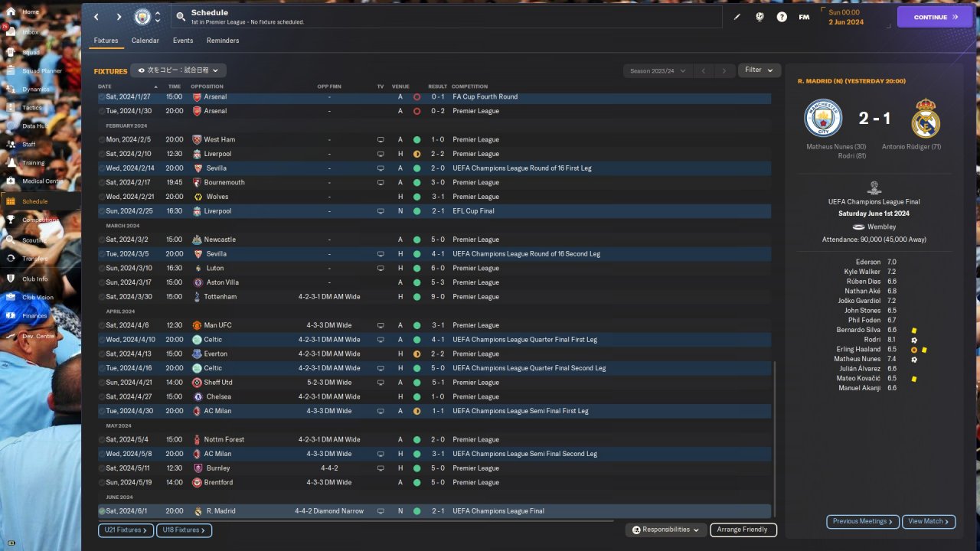Select the row circle for Luton fixture
The height and width of the screenshot is (551, 980).
coord(102,269)
